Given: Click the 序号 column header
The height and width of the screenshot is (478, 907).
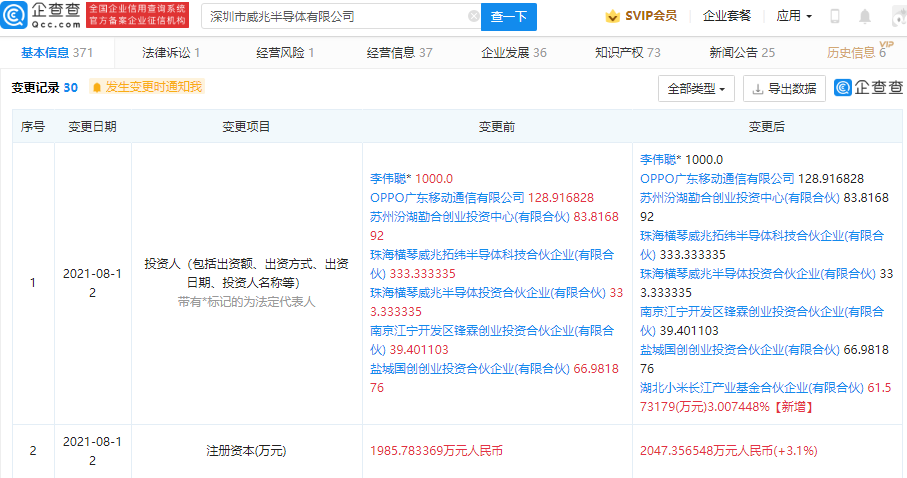Looking at the screenshot, I should click(x=32, y=126).
